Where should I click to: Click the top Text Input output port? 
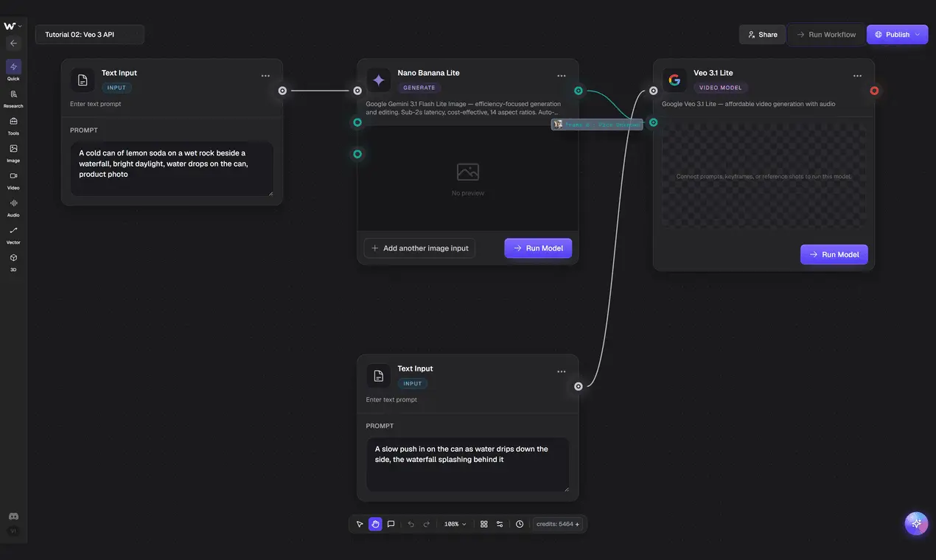point(282,91)
